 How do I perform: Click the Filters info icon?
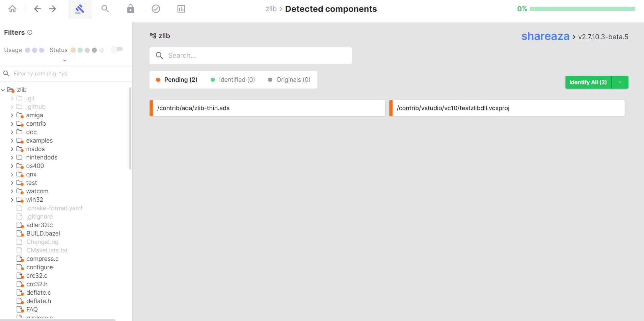pos(30,32)
